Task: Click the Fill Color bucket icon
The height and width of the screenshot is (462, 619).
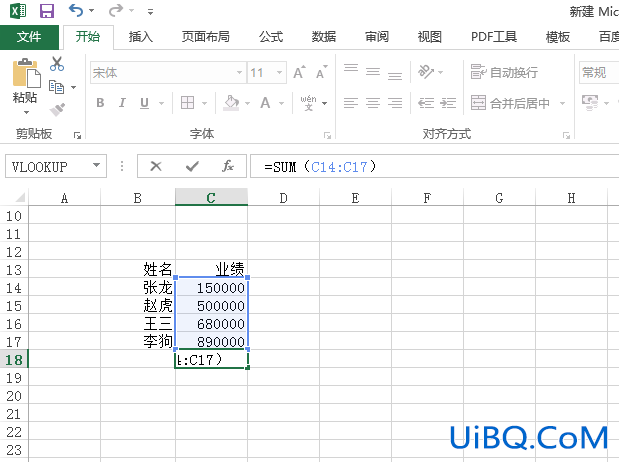Action: click(231, 103)
